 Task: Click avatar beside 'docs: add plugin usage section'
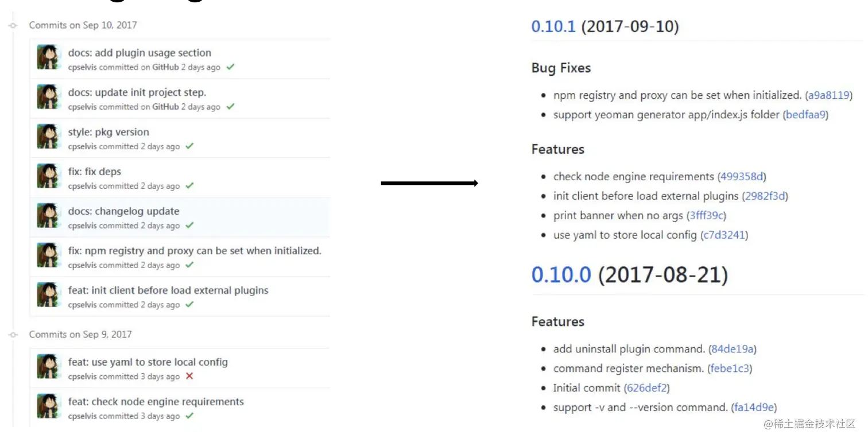pos(49,57)
